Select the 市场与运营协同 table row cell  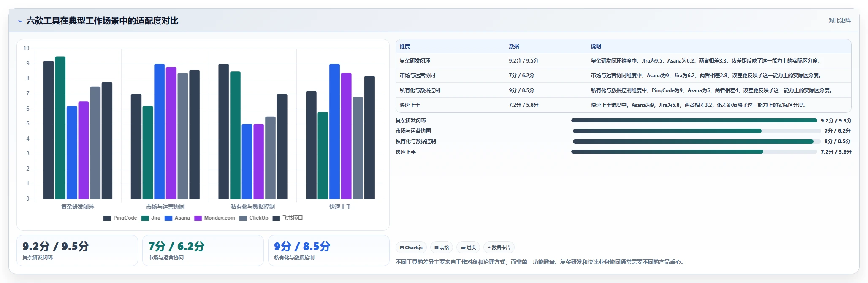(450, 76)
